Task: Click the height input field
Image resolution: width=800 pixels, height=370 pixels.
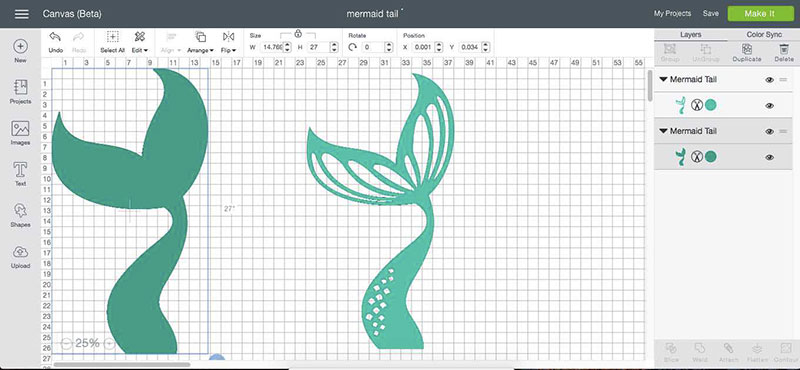Action: [318, 47]
